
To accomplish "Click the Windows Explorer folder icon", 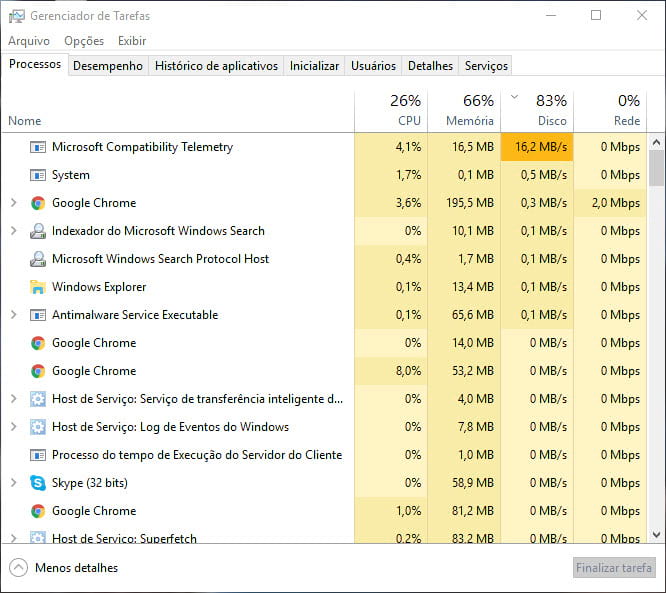I will point(38,287).
